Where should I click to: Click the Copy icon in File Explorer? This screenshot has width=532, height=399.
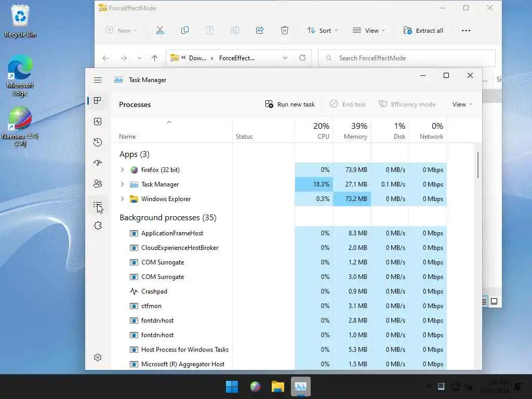point(185,31)
